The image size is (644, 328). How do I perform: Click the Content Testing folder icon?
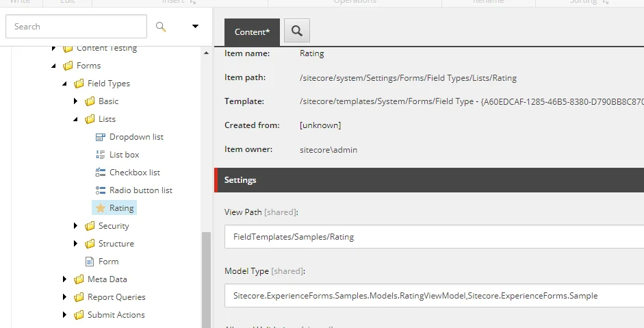(68, 49)
